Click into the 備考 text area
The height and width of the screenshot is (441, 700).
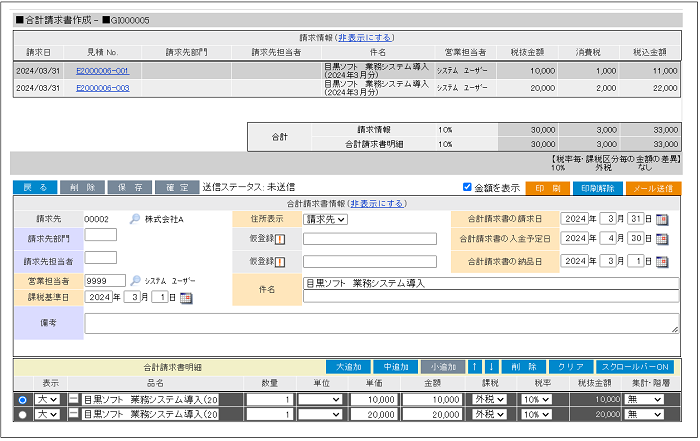pyautogui.click(x=380, y=323)
